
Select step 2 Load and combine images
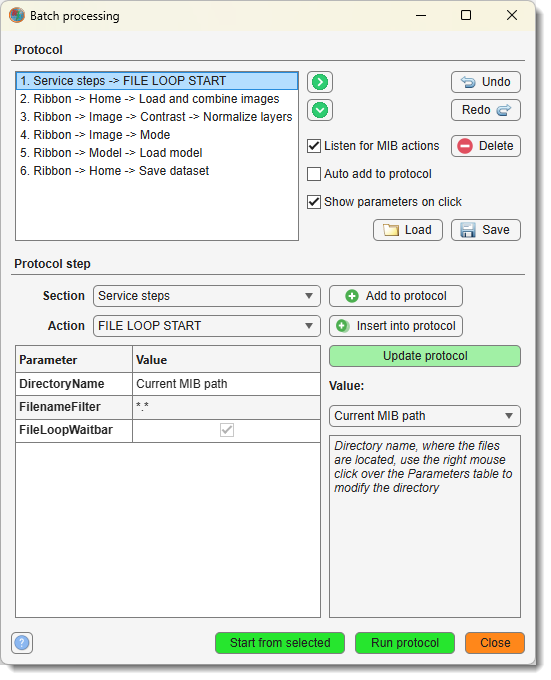tap(157, 99)
